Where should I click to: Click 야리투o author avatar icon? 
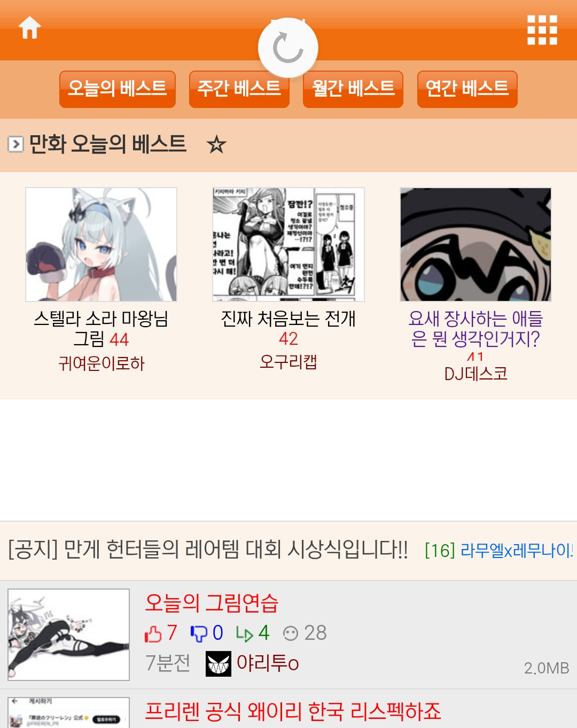point(219,663)
